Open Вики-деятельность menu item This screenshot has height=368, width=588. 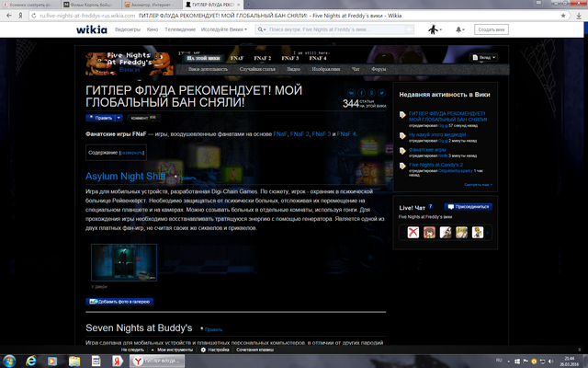click(x=208, y=69)
